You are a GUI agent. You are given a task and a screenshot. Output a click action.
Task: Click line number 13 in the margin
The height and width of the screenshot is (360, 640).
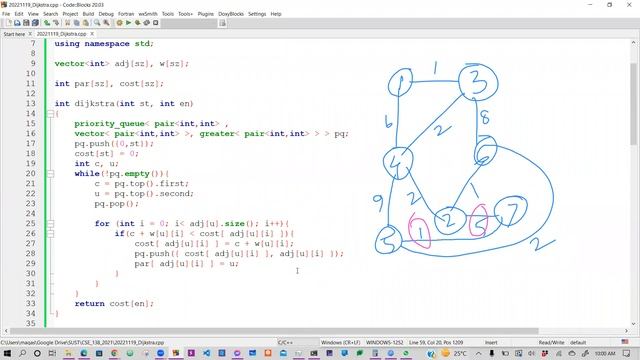(31, 104)
